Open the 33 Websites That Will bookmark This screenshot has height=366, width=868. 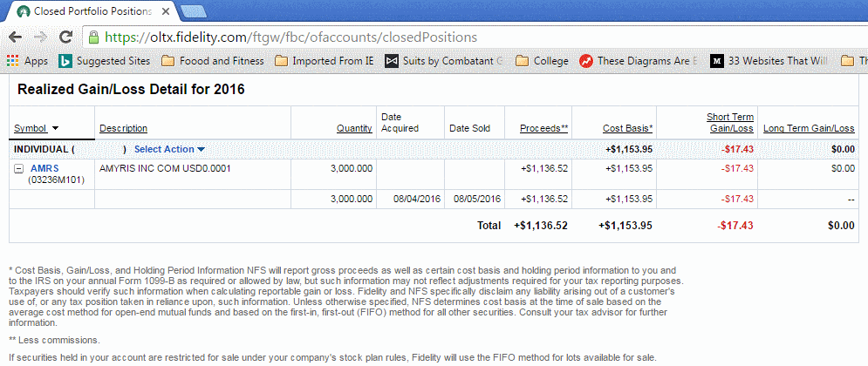pos(769,61)
